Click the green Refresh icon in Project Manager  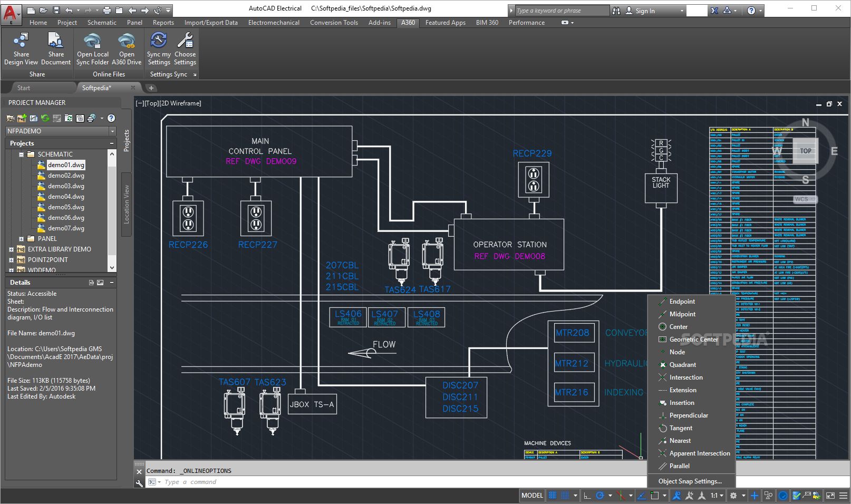pos(45,118)
